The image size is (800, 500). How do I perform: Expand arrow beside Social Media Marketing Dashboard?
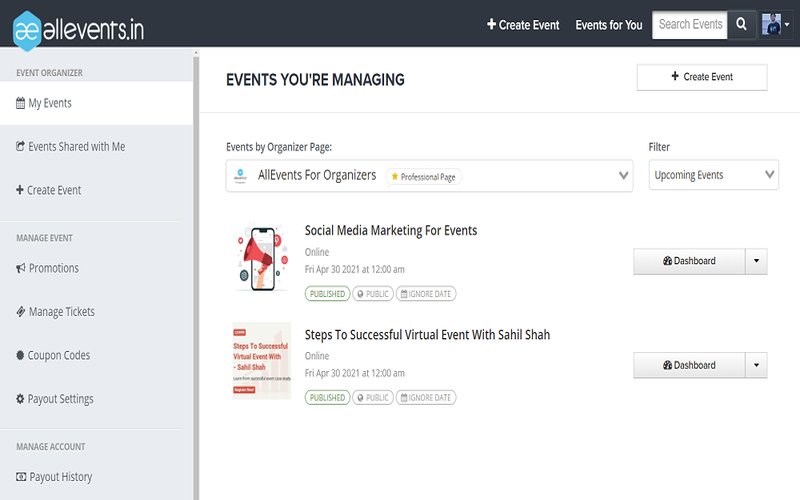pyautogui.click(x=756, y=261)
